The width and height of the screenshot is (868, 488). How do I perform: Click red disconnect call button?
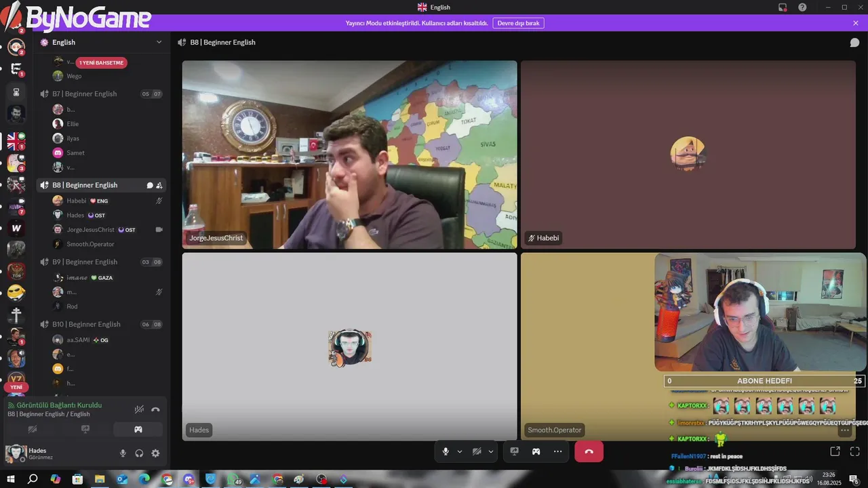point(589,451)
